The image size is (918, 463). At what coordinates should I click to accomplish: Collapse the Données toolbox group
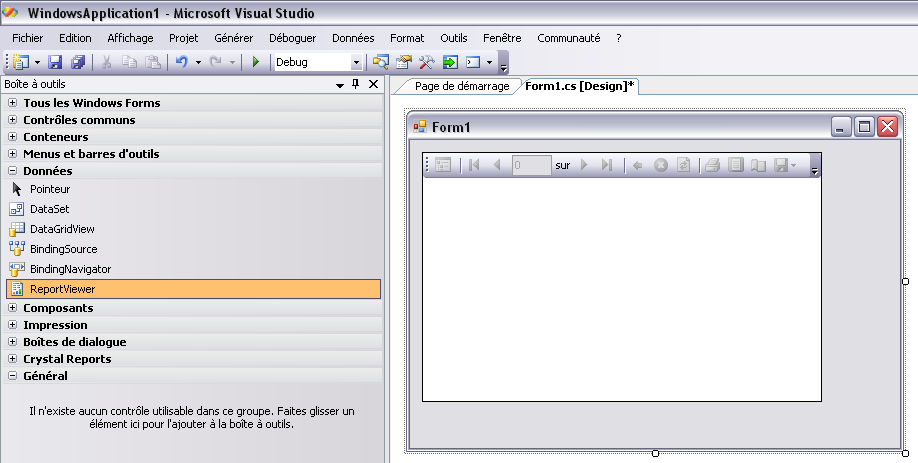click(12, 171)
